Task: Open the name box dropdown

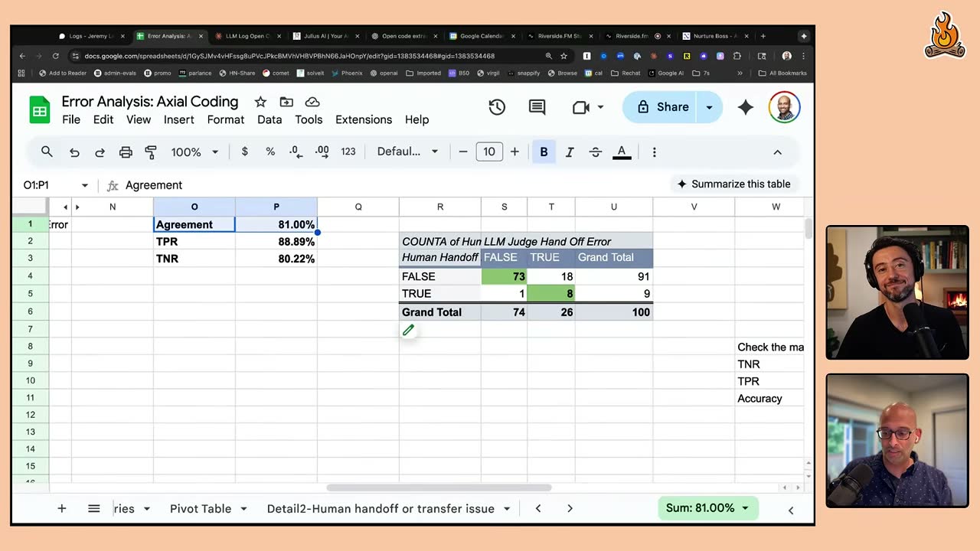Action: point(85,185)
